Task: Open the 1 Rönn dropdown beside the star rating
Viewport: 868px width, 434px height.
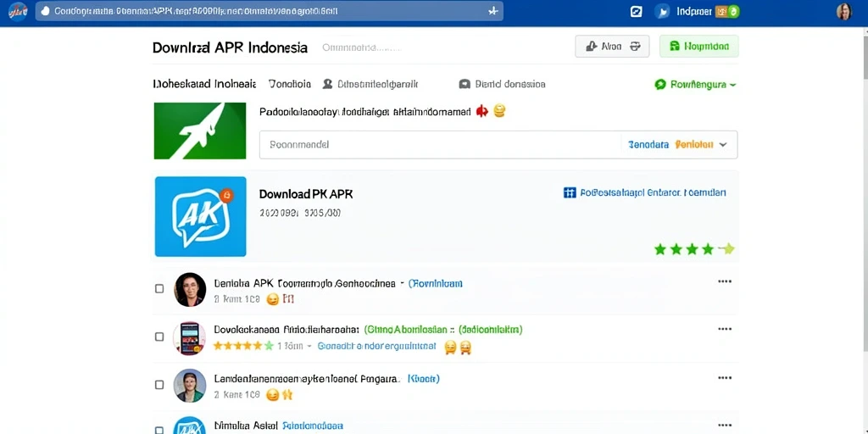Action: [x=294, y=346]
